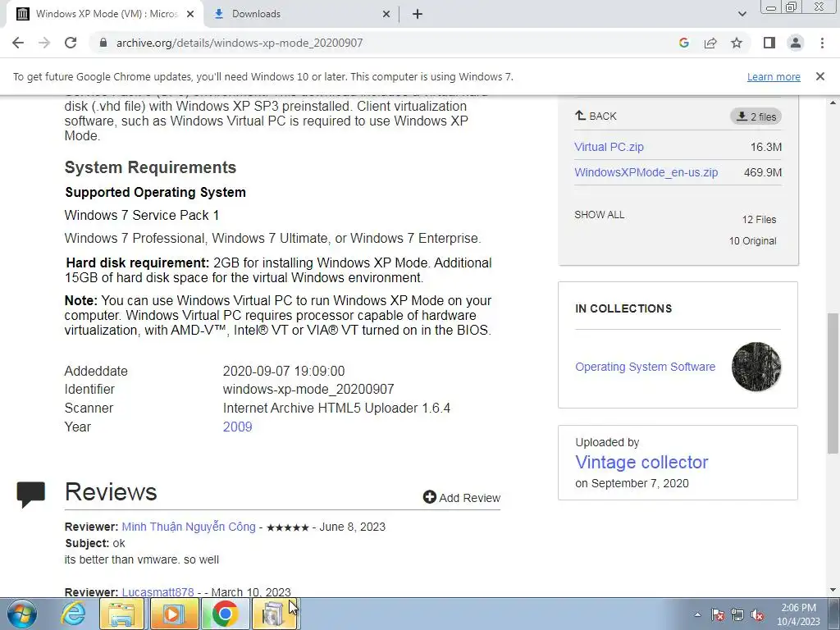The width and height of the screenshot is (840, 630).
Task: Open the Chrome side panel
Action: pos(769,43)
